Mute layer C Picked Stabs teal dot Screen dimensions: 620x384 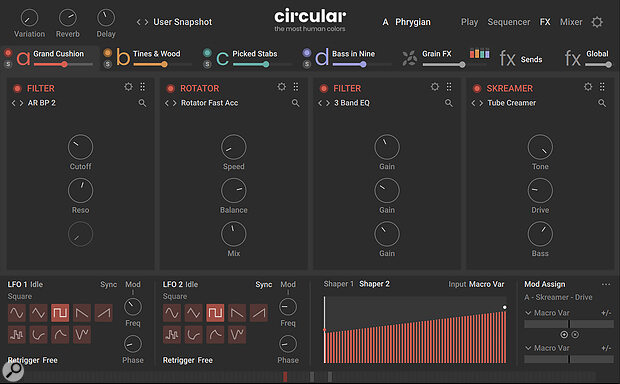coord(207,53)
